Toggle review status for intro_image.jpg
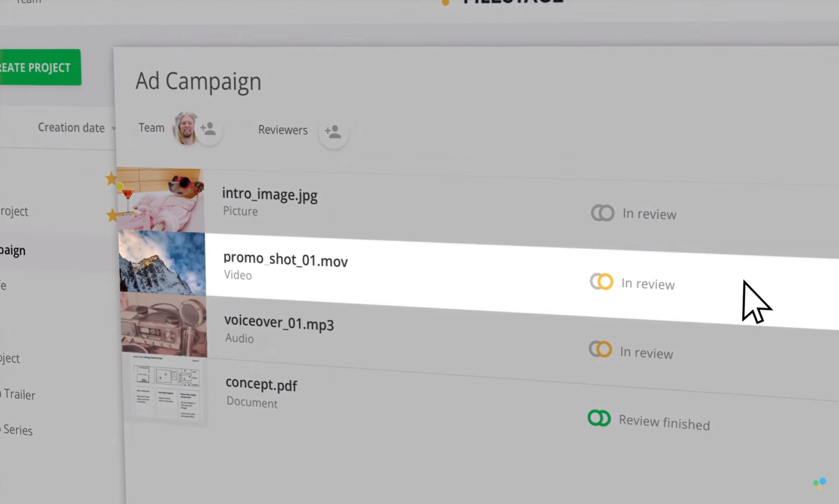The width and height of the screenshot is (839, 504). pos(602,213)
